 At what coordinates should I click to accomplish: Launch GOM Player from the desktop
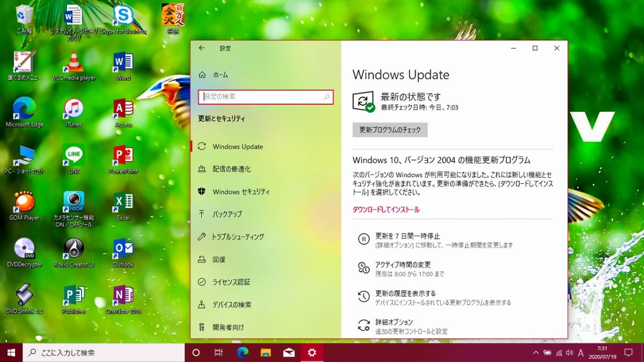(24, 206)
